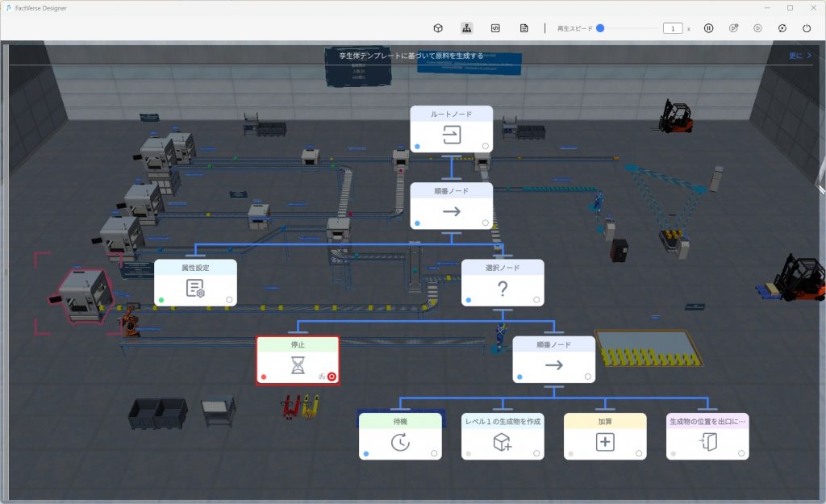
Task: Toggle the right circle on 属性設定 node
Action: (x=230, y=300)
